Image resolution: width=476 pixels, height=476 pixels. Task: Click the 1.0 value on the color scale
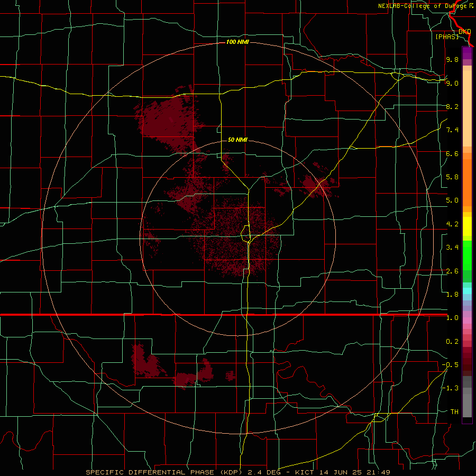pyautogui.click(x=452, y=318)
